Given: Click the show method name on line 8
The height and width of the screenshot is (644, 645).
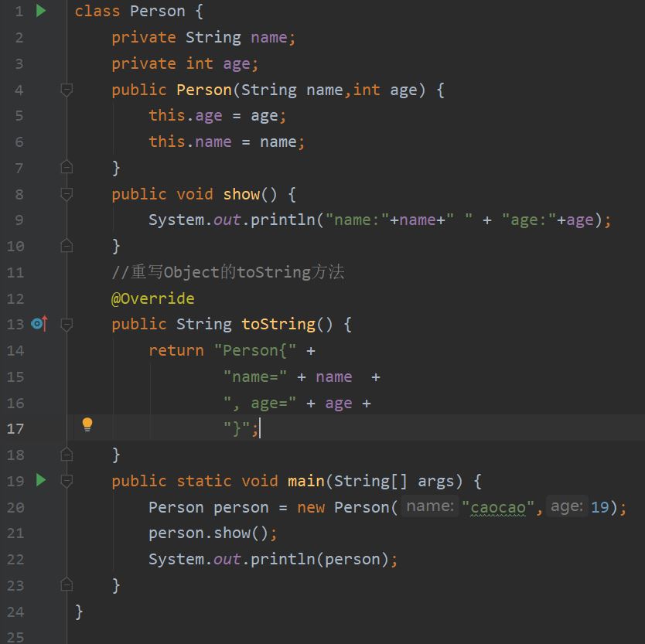Looking at the screenshot, I should pyautogui.click(x=241, y=194).
